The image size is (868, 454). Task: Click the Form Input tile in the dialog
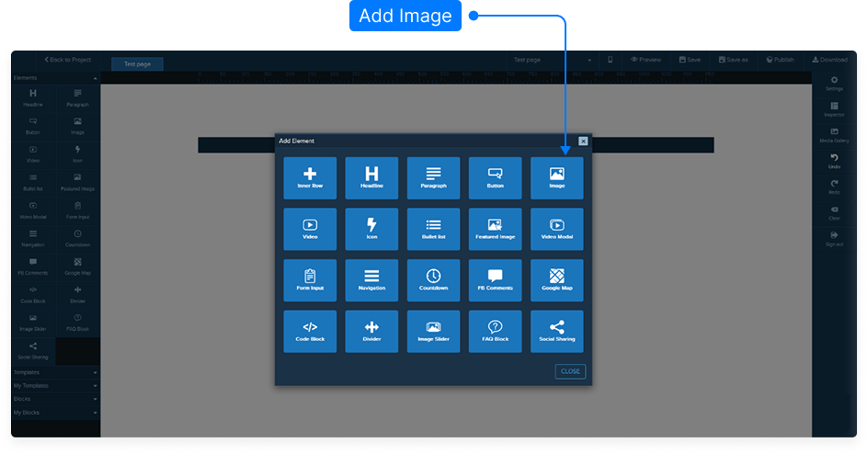coord(310,280)
